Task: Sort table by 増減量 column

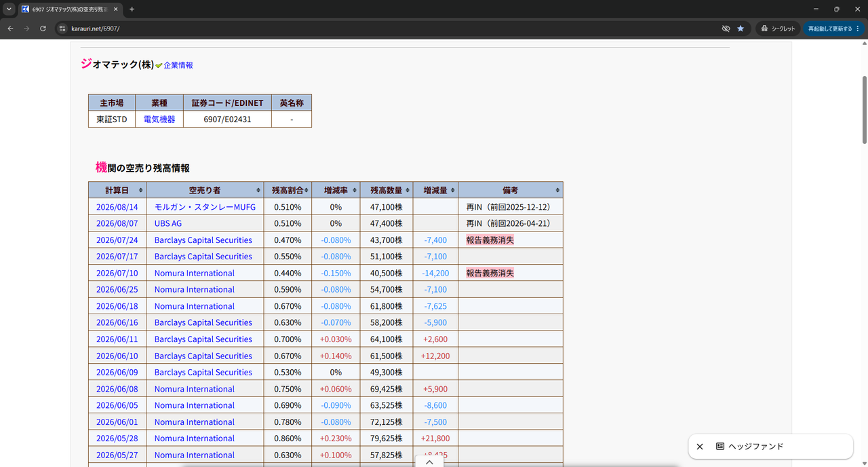Action: pos(435,190)
